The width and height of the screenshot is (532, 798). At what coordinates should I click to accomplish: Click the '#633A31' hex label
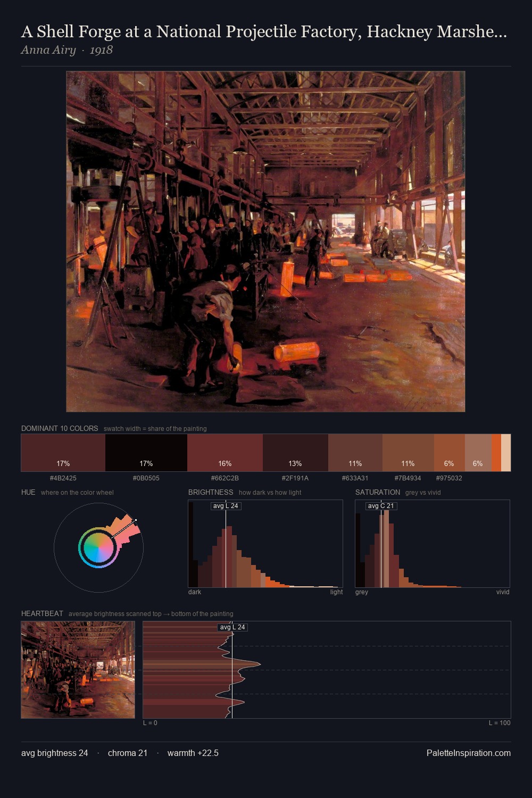pyautogui.click(x=355, y=478)
